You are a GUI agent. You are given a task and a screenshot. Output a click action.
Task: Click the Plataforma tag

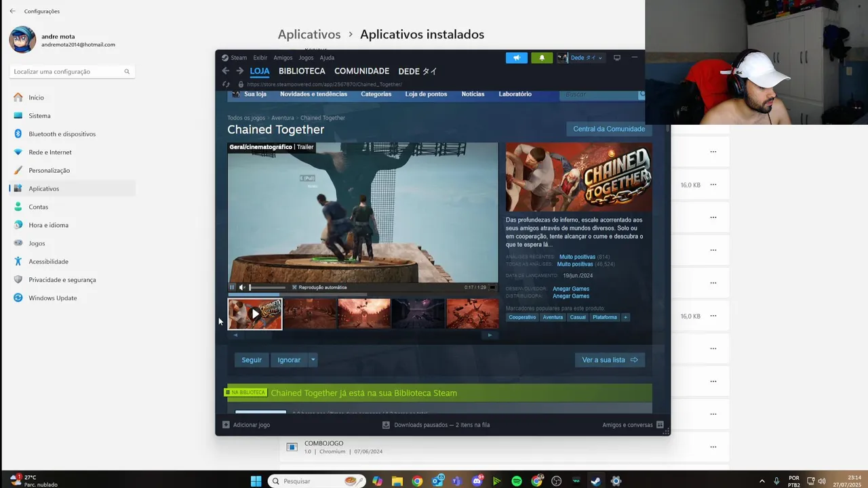[x=605, y=317]
